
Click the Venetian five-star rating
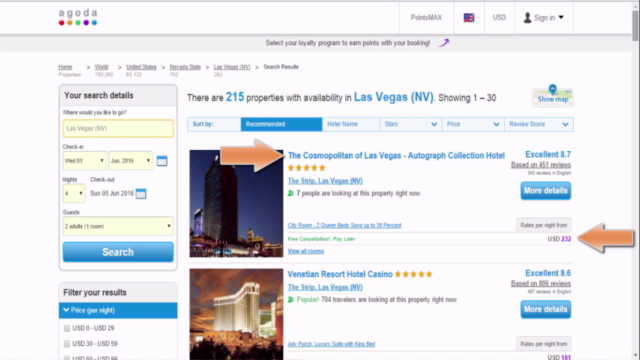413,274
